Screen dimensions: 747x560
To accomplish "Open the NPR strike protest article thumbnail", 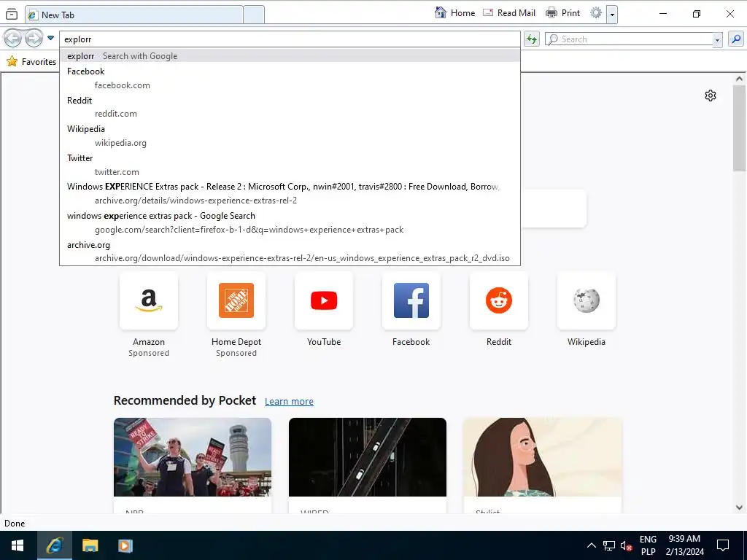I will [x=193, y=457].
